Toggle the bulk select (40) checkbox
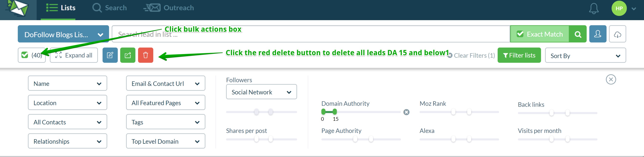The width and height of the screenshot is (644, 157). tap(25, 55)
